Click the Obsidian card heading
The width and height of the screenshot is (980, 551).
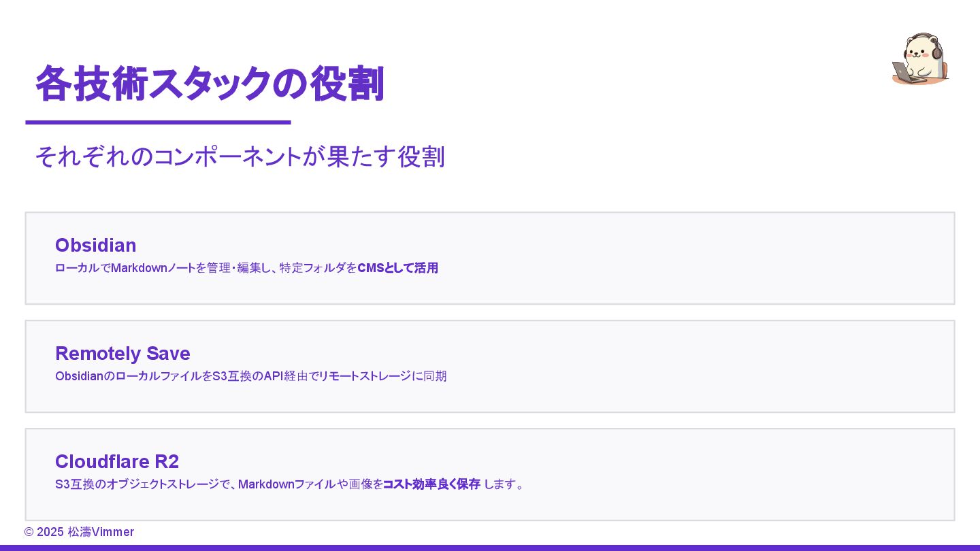pos(96,245)
